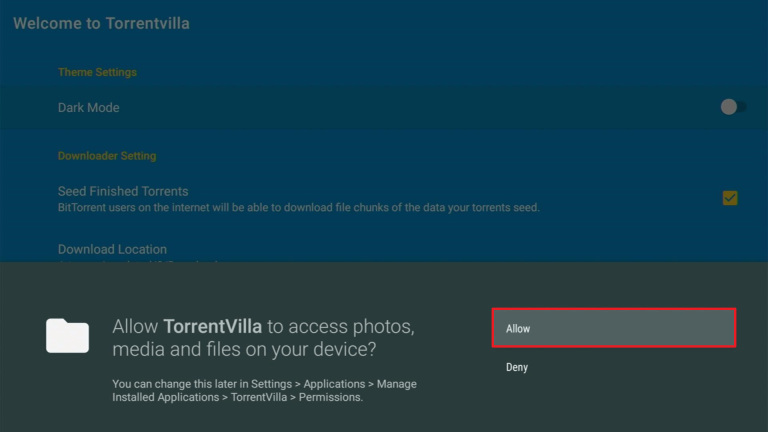Click 'media and files on your device?' line
The image size is (768, 432).
tap(244, 350)
